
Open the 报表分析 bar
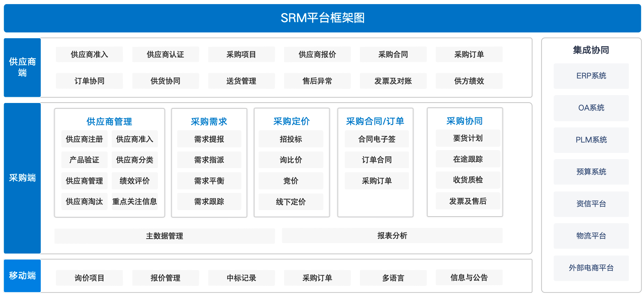[x=392, y=236]
